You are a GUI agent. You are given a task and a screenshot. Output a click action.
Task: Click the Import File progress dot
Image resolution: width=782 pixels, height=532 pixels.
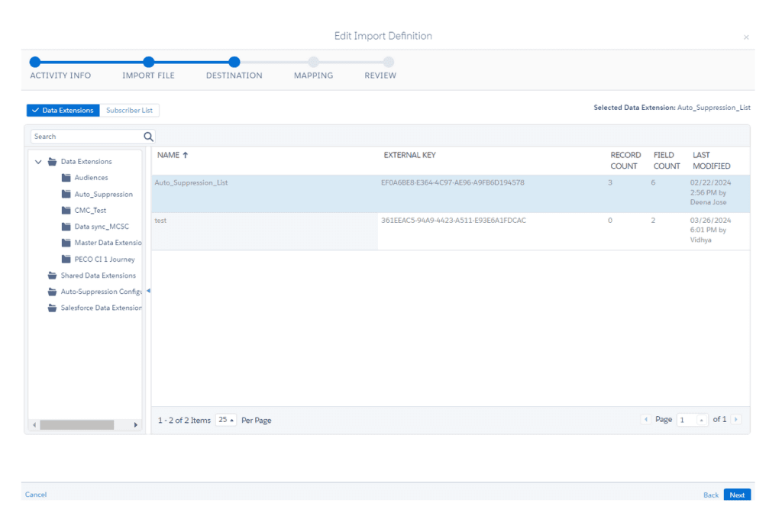pos(149,62)
